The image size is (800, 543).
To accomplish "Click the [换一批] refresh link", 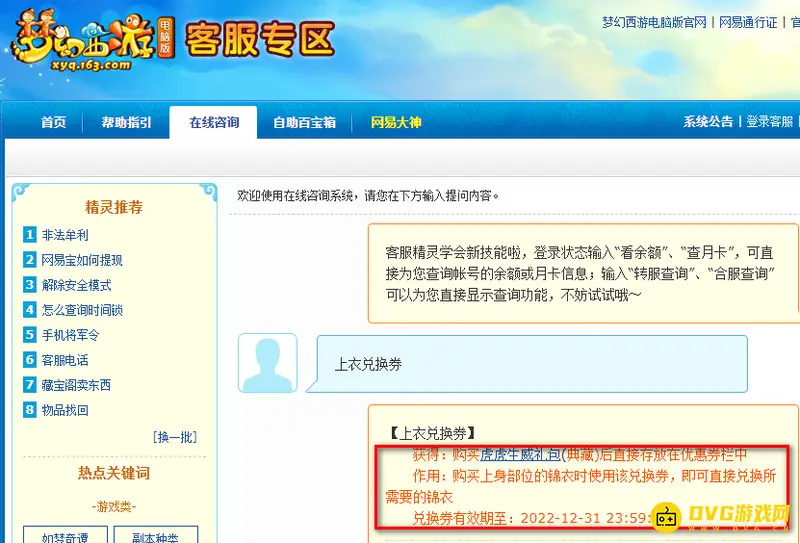I will click(x=174, y=437).
